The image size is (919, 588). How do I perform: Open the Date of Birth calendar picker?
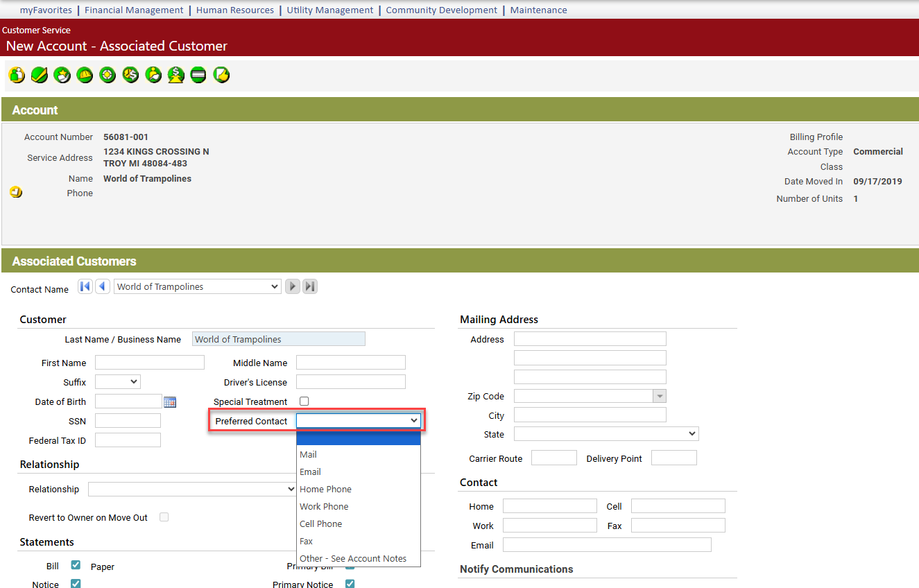pos(170,402)
